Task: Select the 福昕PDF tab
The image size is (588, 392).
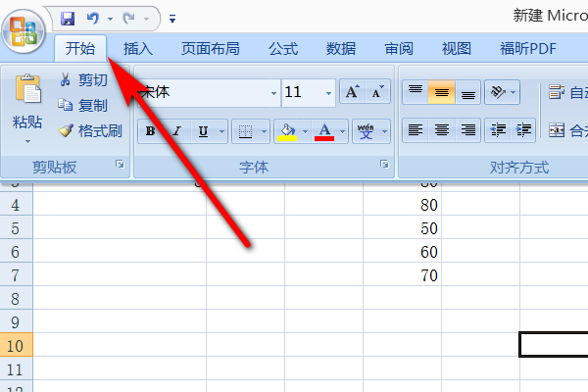Action: click(x=528, y=49)
